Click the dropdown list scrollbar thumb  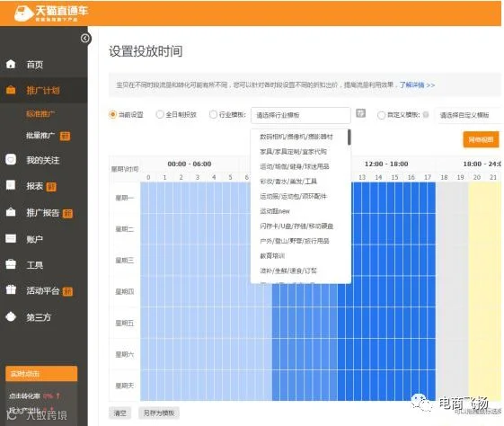click(x=349, y=138)
